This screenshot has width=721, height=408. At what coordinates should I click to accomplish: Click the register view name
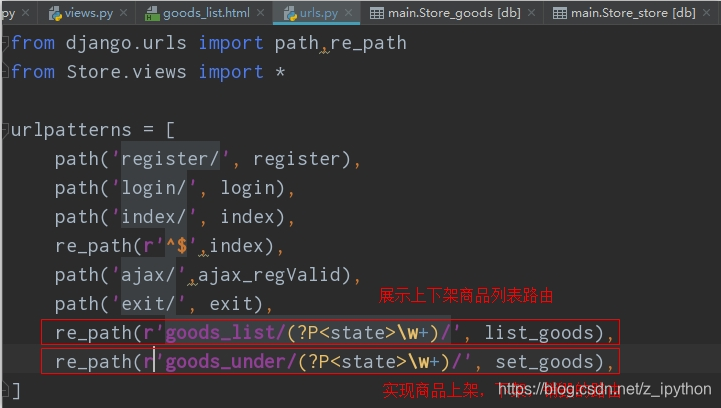(x=296, y=159)
